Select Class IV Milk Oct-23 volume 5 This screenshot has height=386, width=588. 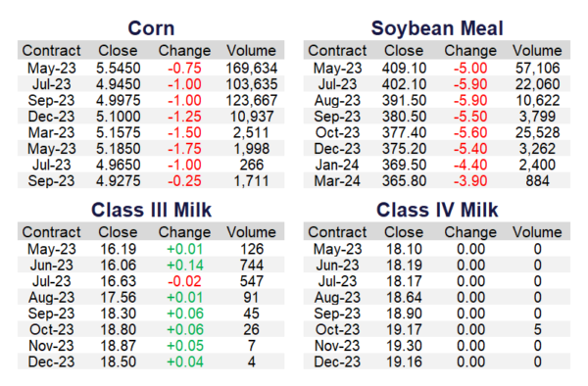coord(537,330)
